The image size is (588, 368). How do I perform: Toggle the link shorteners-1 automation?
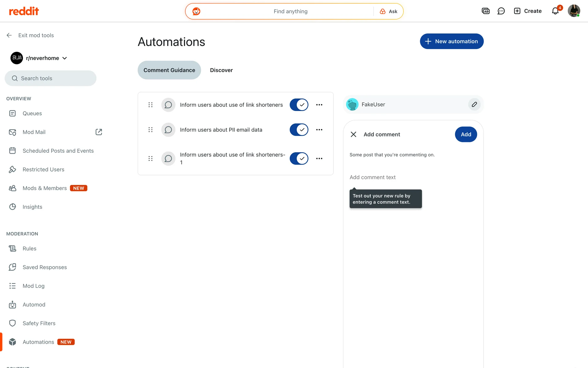pyautogui.click(x=299, y=159)
